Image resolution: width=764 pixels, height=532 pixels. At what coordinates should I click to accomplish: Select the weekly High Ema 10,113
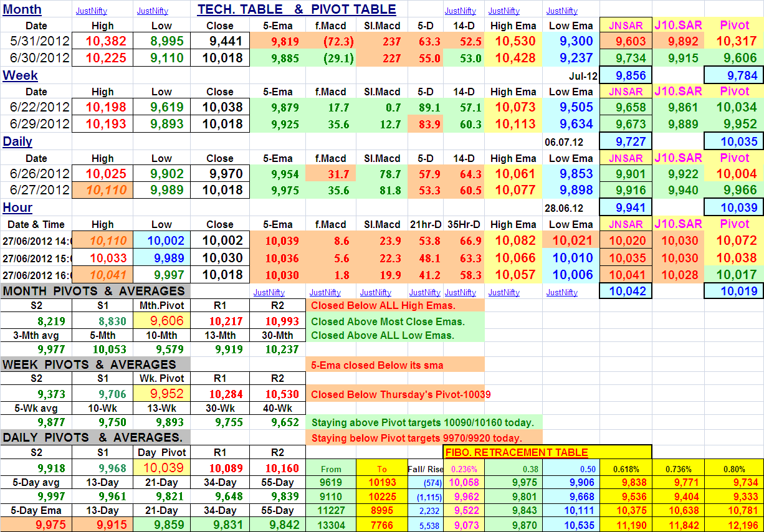[513, 123]
